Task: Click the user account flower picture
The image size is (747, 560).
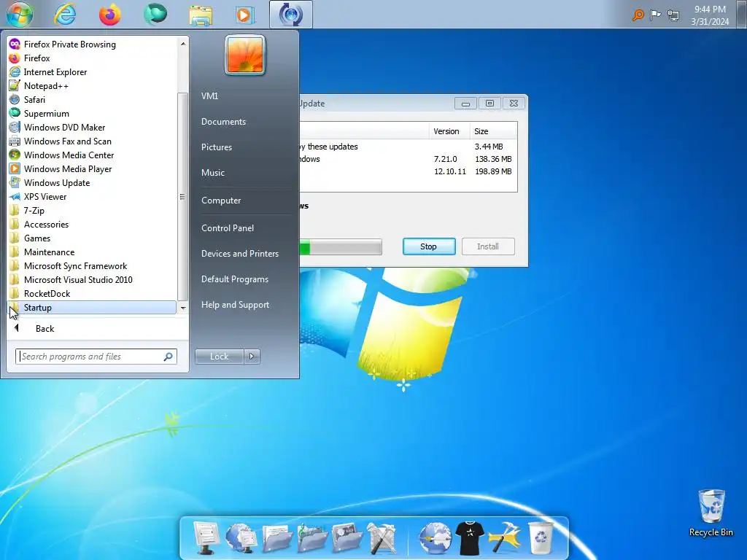Action: click(x=245, y=55)
